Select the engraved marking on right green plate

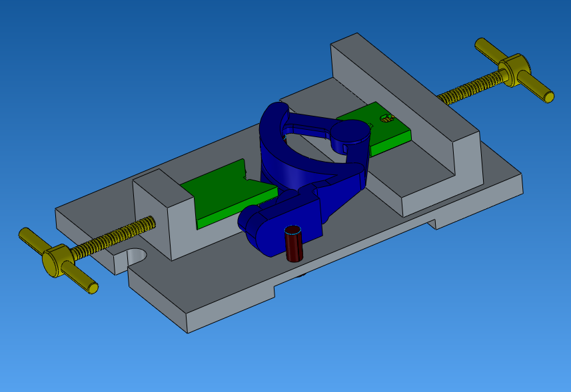[x=386, y=118]
